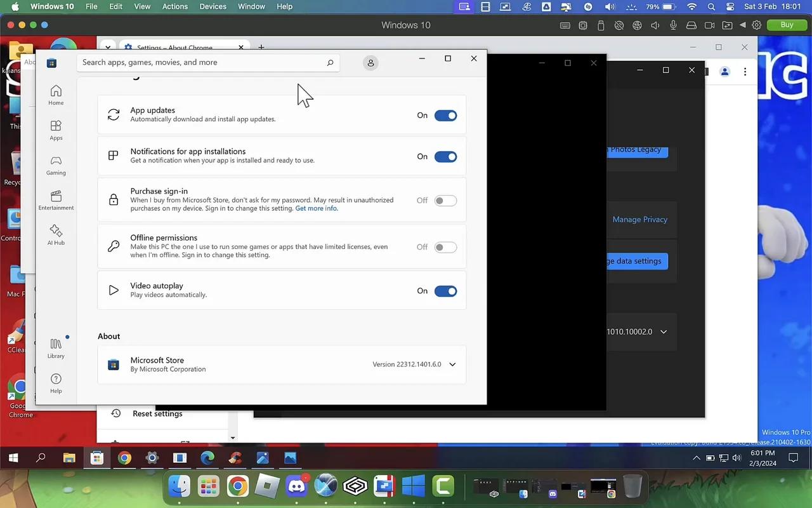Image resolution: width=812 pixels, height=508 pixels.
Task: Click the Store search bar to search apps
Action: tap(209, 62)
